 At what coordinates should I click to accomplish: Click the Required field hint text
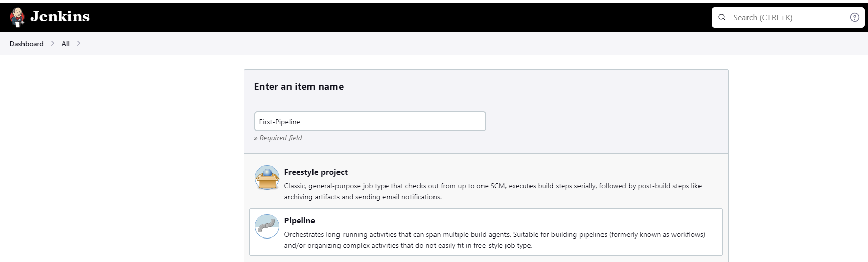tap(278, 138)
